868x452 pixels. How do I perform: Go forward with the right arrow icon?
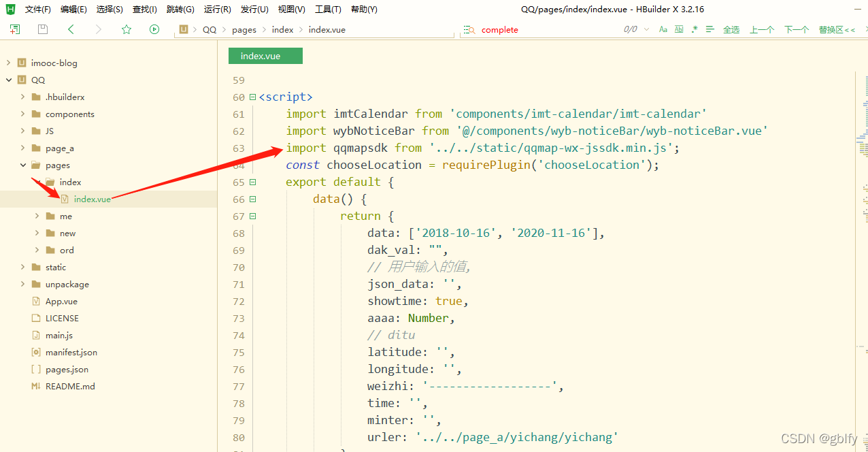coord(99,29)
